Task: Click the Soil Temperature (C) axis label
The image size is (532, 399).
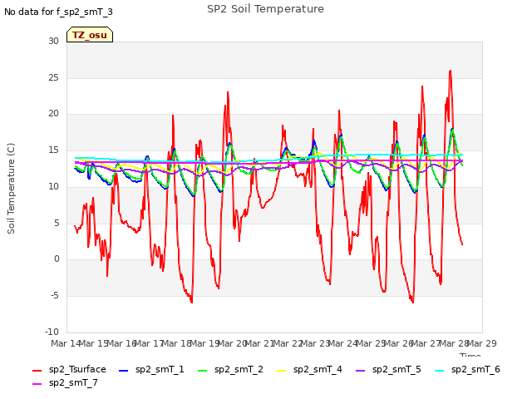Action: pyautogui.click(x=11, y=189)
